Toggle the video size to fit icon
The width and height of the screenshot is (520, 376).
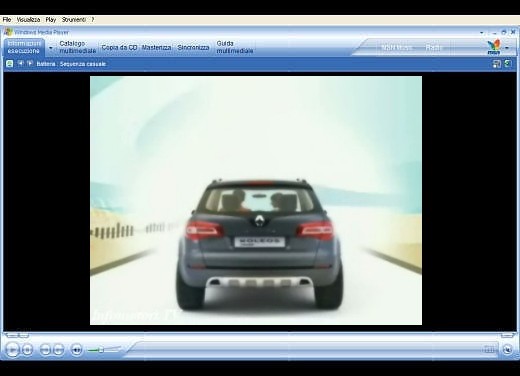[497, 64]
